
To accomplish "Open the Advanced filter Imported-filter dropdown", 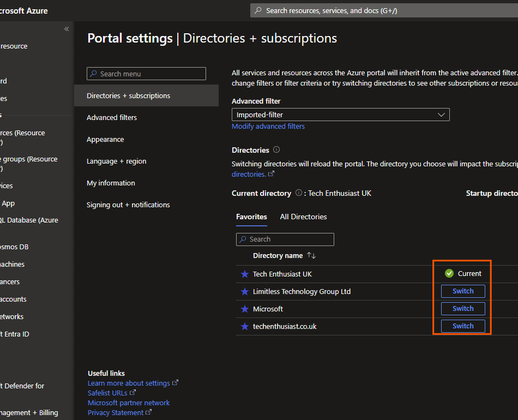I will (x=341, y=115).
